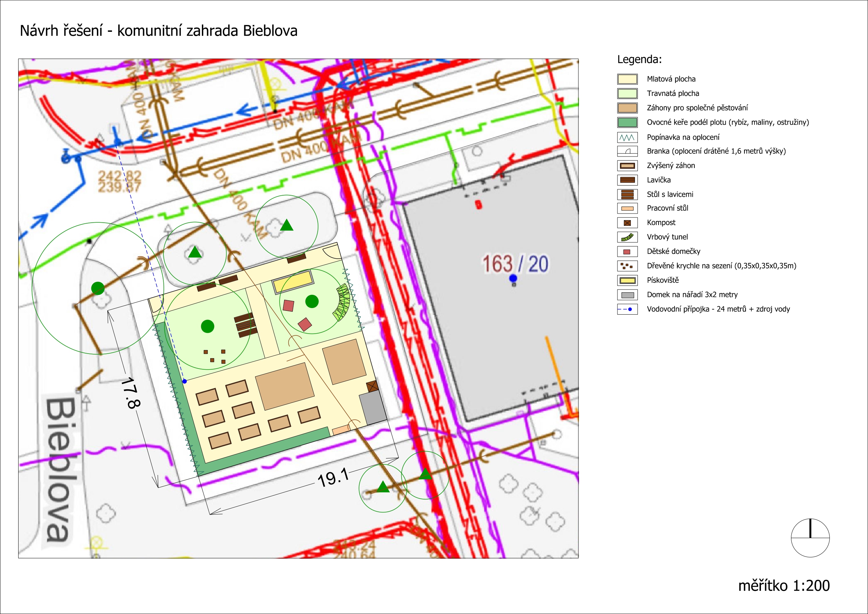The height and width of the screenshot is (614, 868).
Task: Click the Dřevěné krychle na sezení icon
Action: (627, 266)
